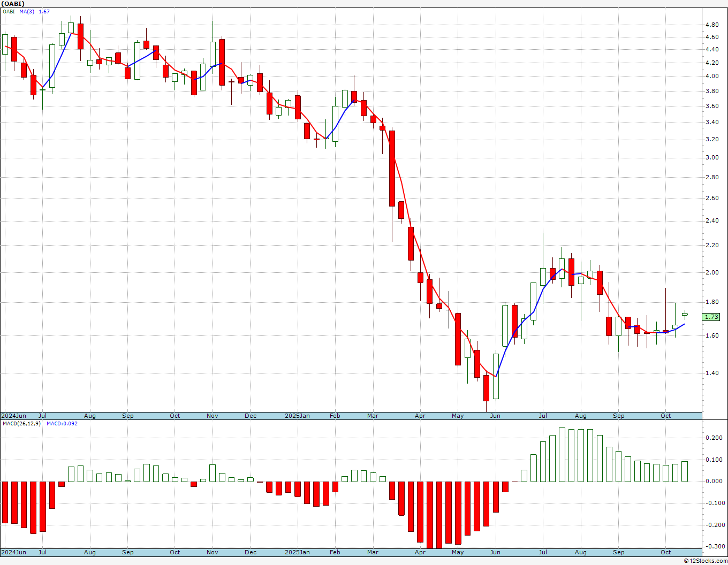Select the 3.40 price axis label
Viewport: 728px width, 565px height.
pyautogui.click(x=712, y=122)
